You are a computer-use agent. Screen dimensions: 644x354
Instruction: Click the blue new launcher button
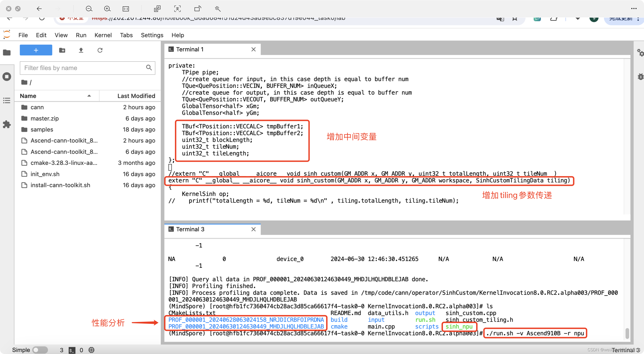pos(36,50)
